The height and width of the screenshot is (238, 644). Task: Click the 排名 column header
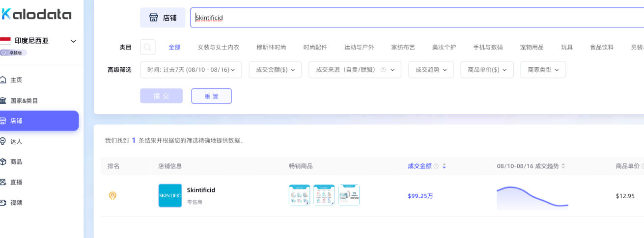[113, 166]
